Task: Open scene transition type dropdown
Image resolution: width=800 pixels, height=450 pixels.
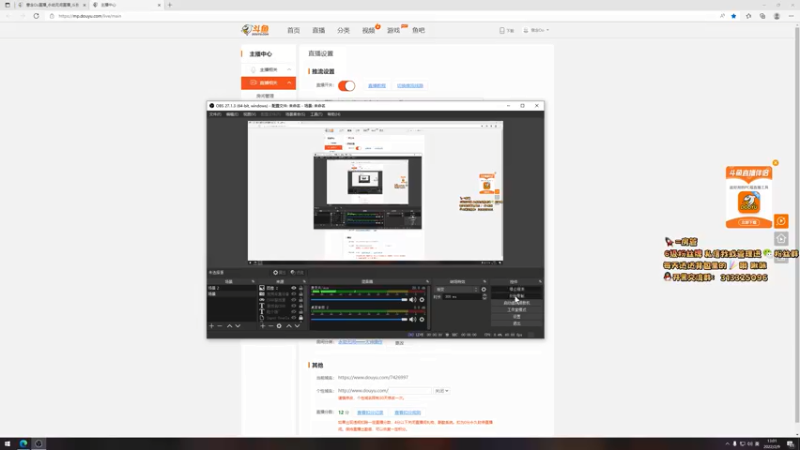Action: [457, 289]
